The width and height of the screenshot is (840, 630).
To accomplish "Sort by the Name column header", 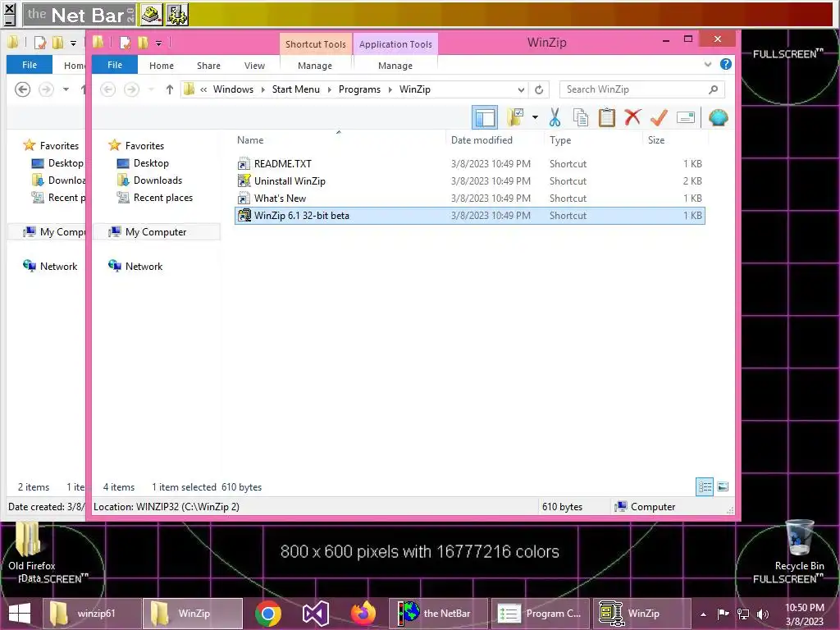I will coord(250,139).
